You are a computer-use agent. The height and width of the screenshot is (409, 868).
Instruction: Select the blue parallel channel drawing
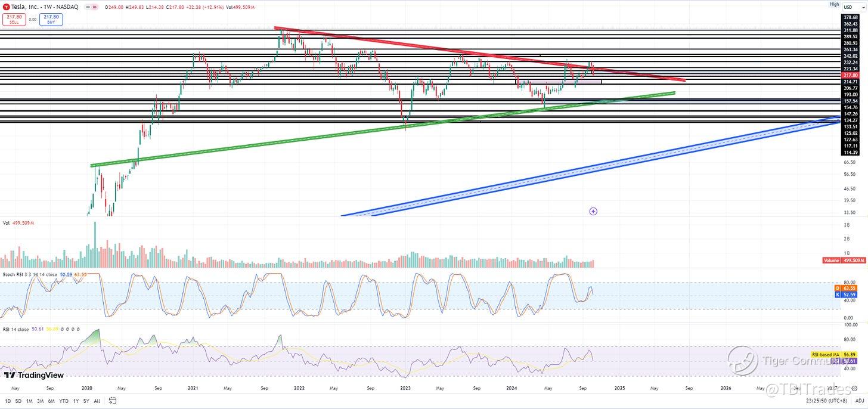click(596, 168)
